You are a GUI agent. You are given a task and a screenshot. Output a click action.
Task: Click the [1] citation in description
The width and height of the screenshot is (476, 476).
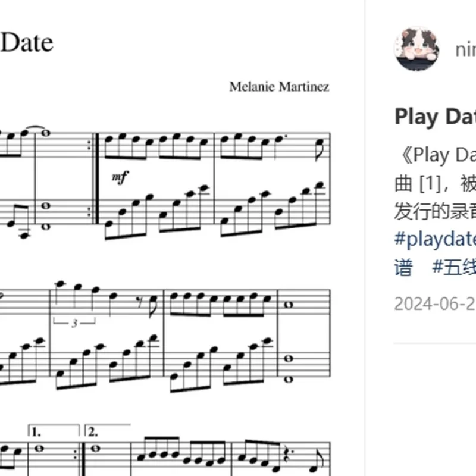pyautogui.click(x=430, y=184)
